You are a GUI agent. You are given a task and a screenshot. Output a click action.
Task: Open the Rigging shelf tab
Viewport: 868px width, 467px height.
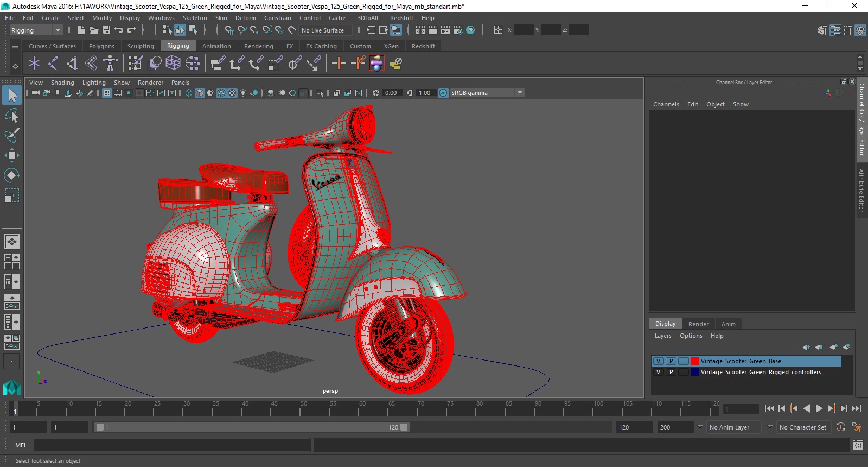(x=178, y=46)
